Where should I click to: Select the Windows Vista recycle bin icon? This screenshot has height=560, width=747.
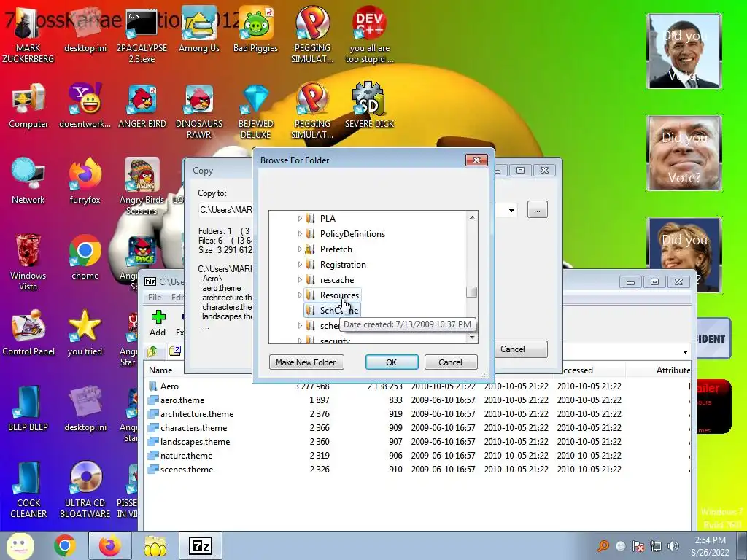pyautogui.click(x=28, y=262)
